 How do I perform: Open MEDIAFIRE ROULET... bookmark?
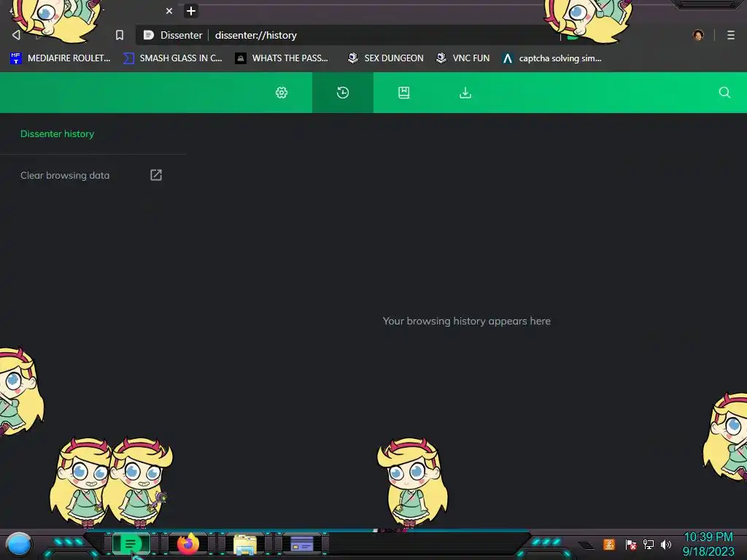click(x=60, y=58)
